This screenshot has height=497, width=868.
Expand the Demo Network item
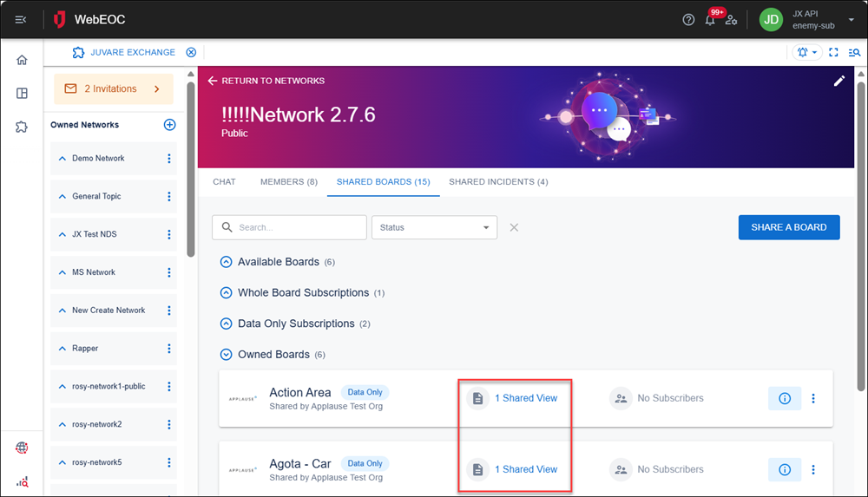(x=62, y=158)
